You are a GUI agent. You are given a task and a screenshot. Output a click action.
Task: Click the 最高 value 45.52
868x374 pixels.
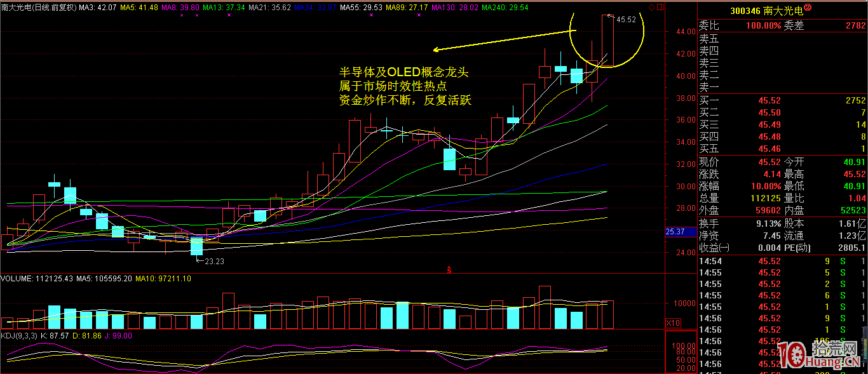pos(854,174)
